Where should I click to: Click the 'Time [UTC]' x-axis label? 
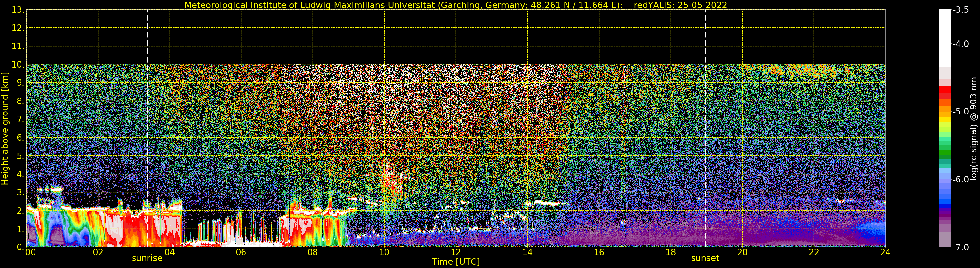coord(456,262)
